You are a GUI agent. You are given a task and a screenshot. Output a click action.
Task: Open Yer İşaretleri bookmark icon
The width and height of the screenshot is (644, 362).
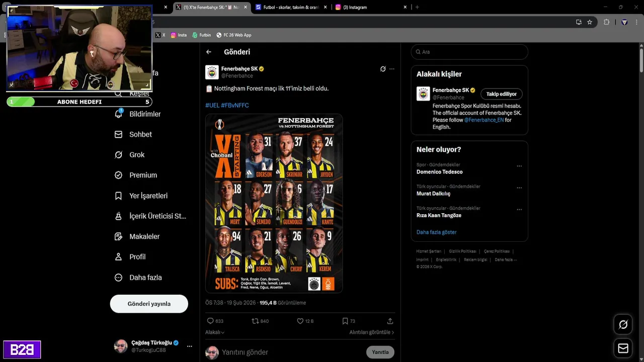pos(118,196)
